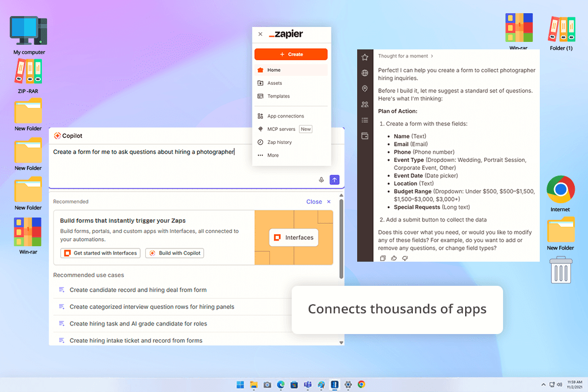This screenshot has height=392, width=588.
Task: Click the Copilot logo icon in the header
Action: [x=57, y=135]
